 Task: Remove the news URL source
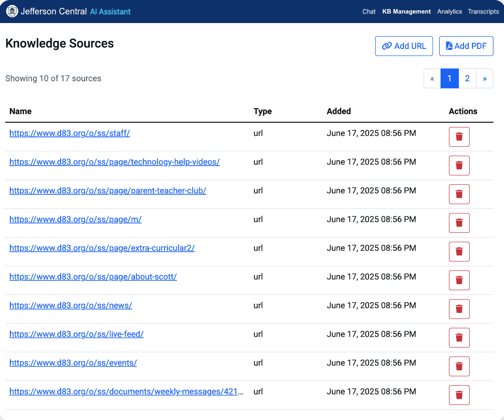click(x=459, y=309)
